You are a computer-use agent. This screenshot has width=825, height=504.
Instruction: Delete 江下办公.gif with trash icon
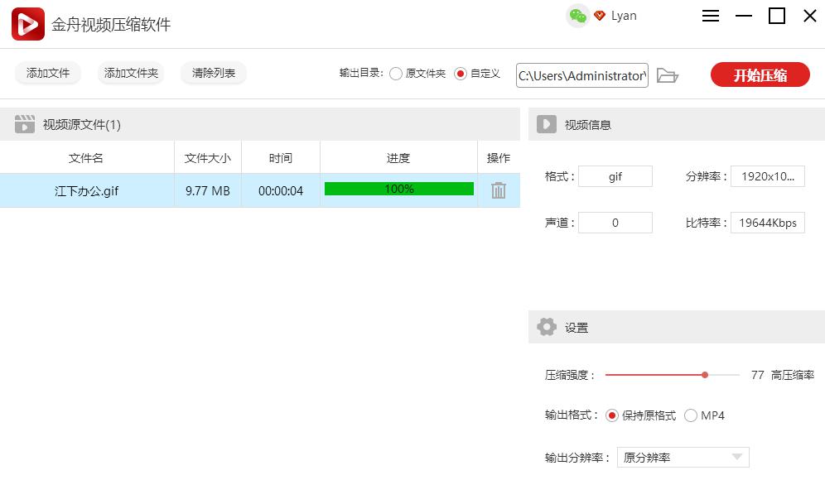pyautogui.click(x=497, y=190)
